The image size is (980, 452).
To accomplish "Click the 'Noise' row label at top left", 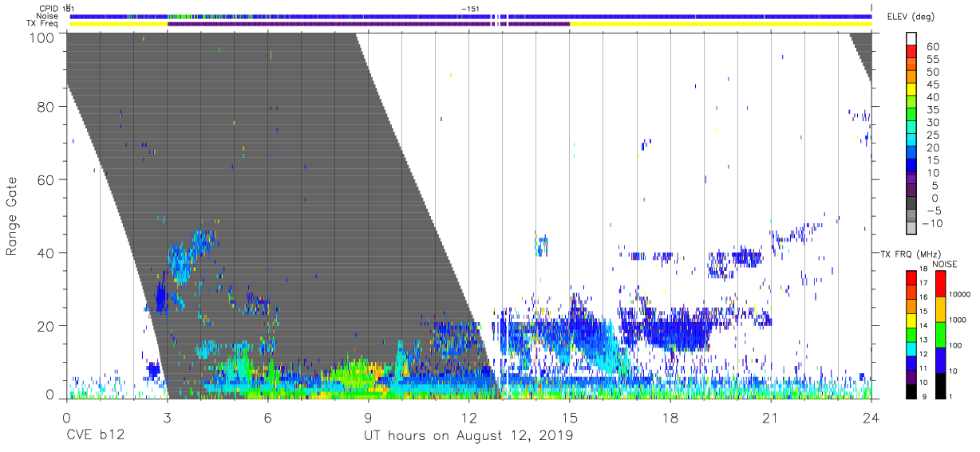I will tap(48, 16).
